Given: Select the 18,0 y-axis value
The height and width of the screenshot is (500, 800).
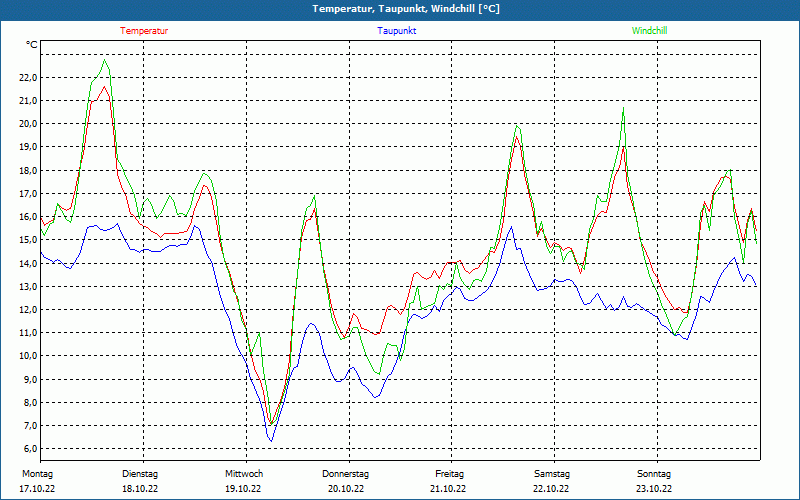Looking at the screenshot, I should 29,170.
